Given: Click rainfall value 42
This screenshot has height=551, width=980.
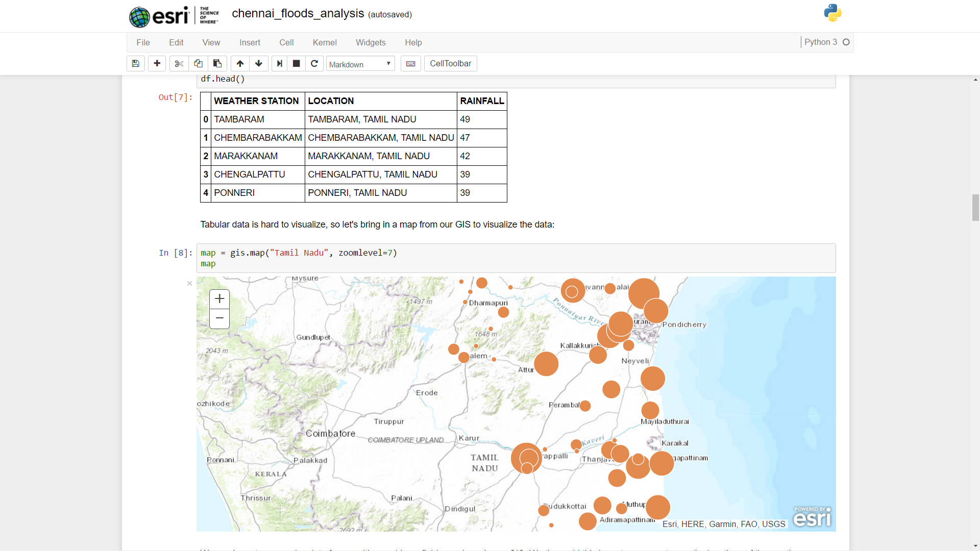Looking at the screenshot, I should [x=482, y=156].
